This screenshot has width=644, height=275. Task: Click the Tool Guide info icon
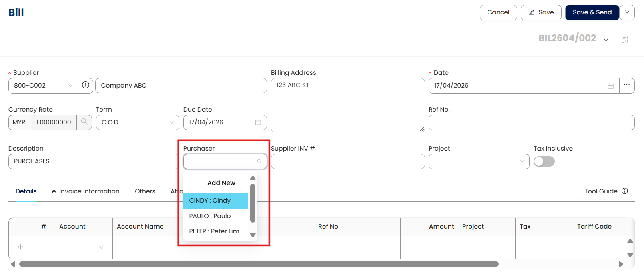[625, 191]
